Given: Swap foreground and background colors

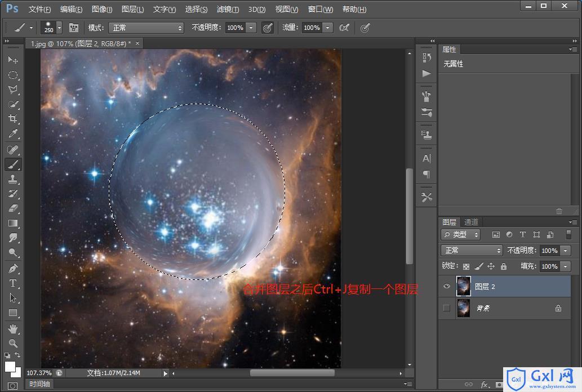Looking at the screenshot, I should 18,355.
